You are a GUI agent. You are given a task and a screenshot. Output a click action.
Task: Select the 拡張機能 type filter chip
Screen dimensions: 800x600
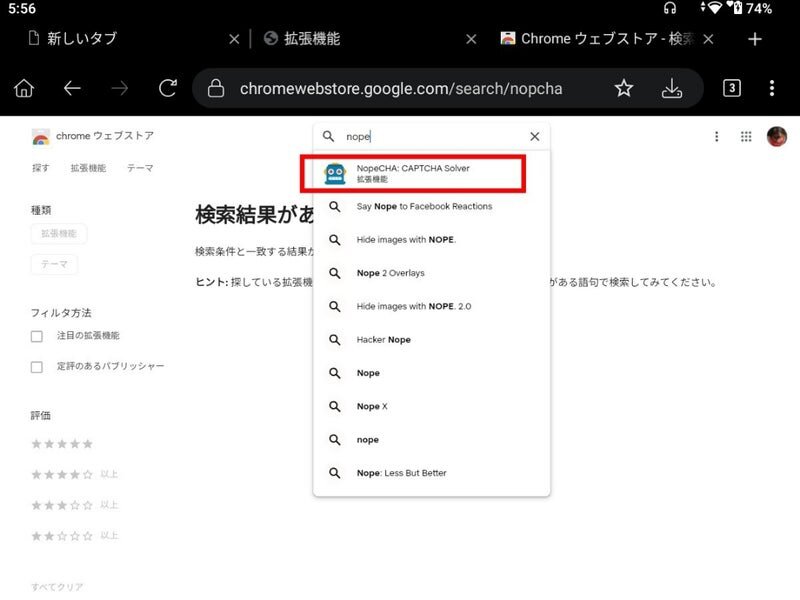coord(59,234)
